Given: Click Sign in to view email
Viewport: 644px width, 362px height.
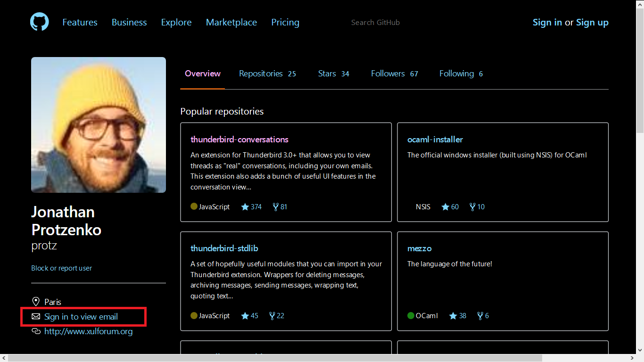Looking at the screenshot, I should [81, 317].
